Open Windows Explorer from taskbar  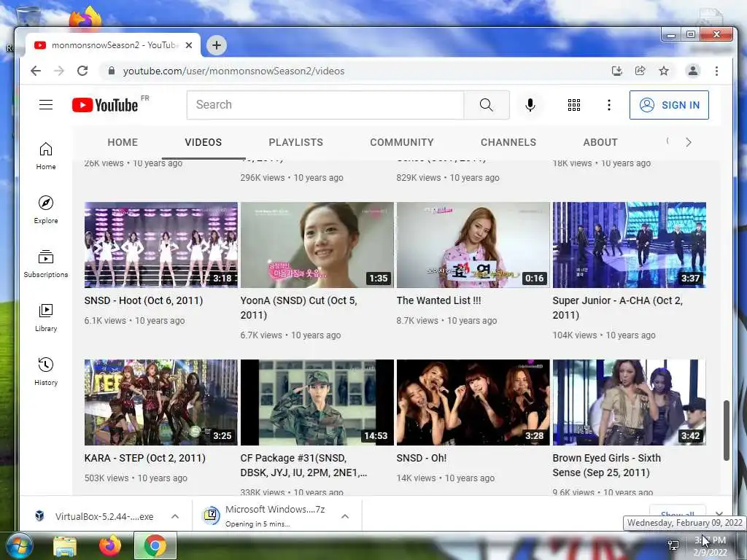[65, 546]
